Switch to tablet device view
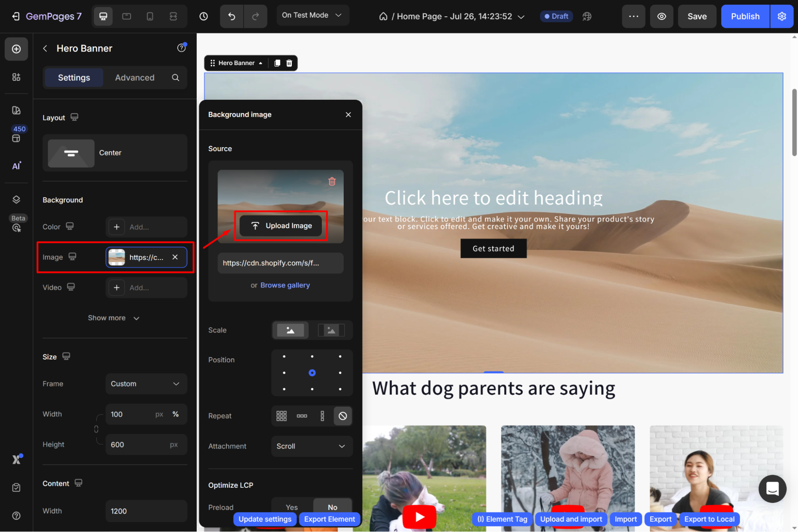 click(x=127, y=16)
